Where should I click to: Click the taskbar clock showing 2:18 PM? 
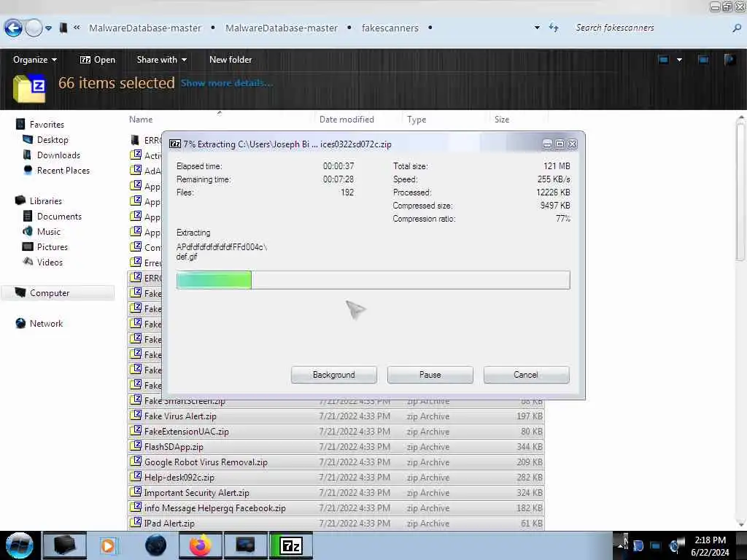(710, 546)
